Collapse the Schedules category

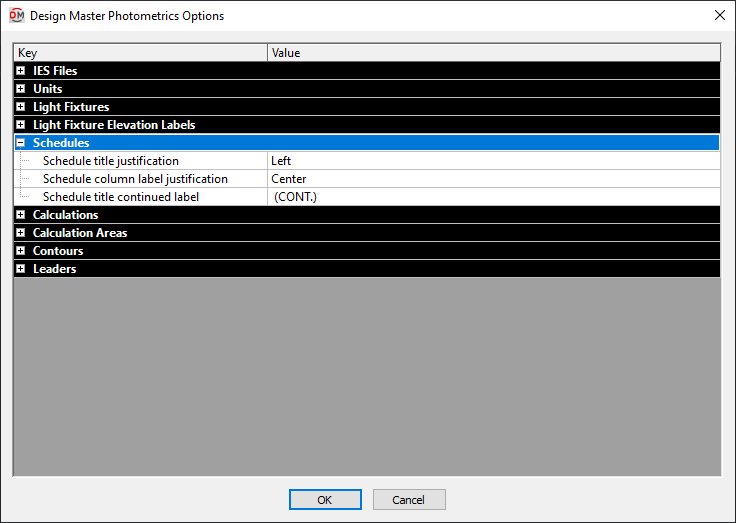[21, 143]
